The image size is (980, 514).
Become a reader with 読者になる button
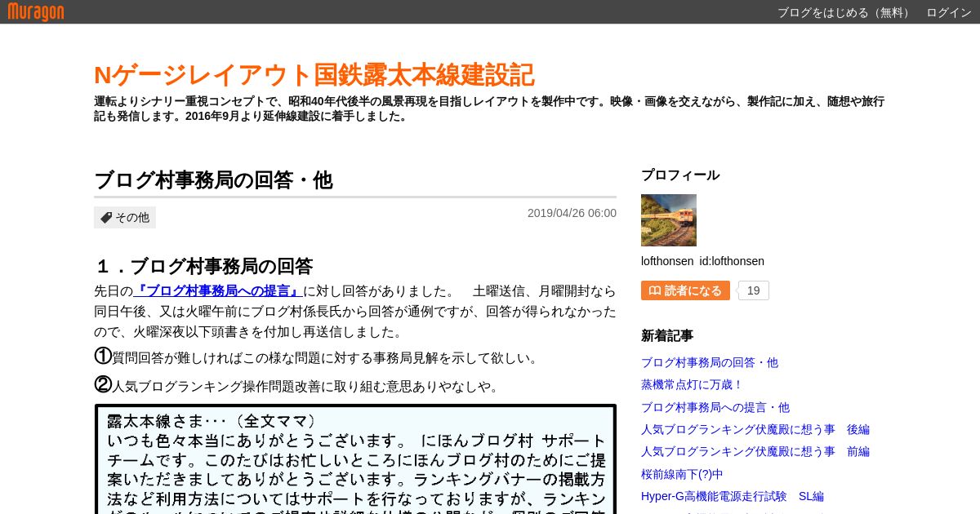(x=685, y=290)
